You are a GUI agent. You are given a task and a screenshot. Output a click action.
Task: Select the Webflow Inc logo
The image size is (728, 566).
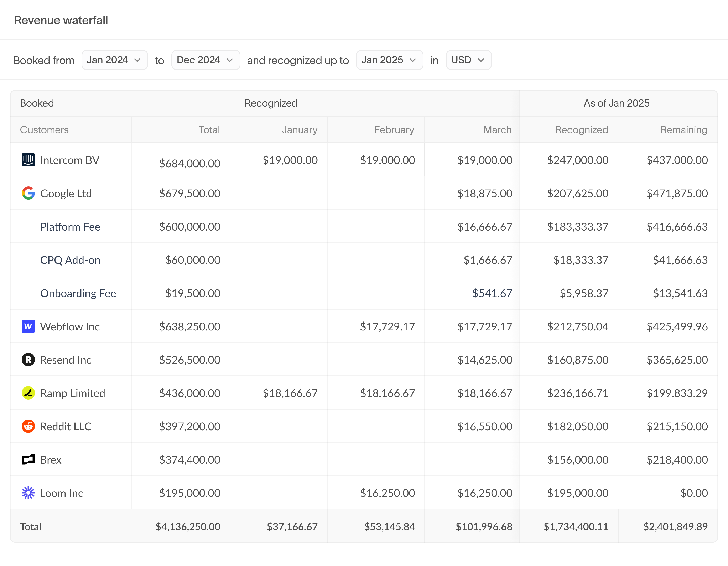pyautogui.click(x=28, y=326)
